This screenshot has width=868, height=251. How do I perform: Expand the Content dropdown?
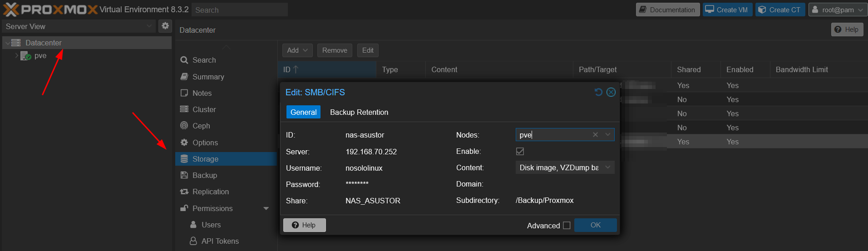coord(608,167)
